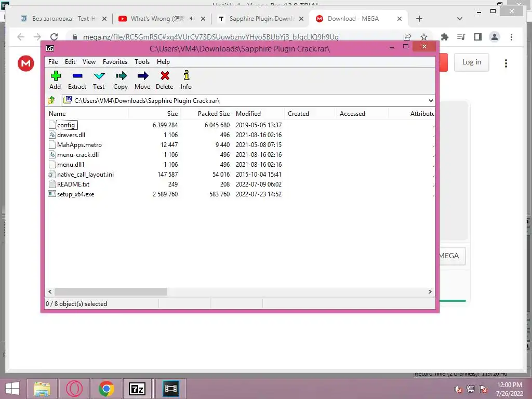Sort by the Size column header
Screen dimensions: 532x399
[x=155, y=114]
